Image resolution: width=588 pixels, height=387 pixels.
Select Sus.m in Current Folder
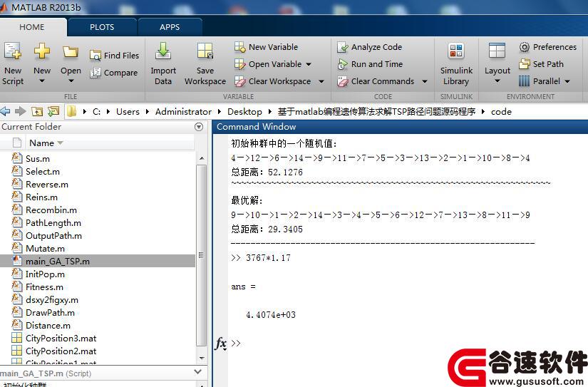(x=38, y=159)
